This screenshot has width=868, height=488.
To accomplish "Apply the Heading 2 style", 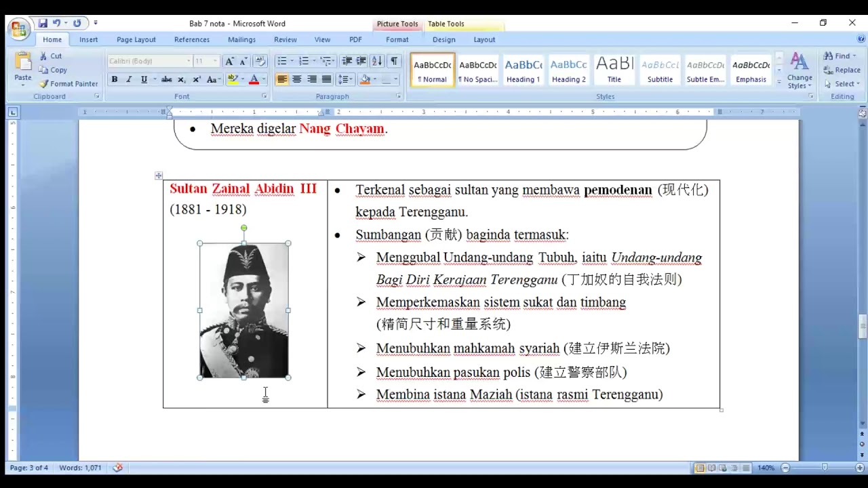I will pyautogui.click(x=568, y=70).
